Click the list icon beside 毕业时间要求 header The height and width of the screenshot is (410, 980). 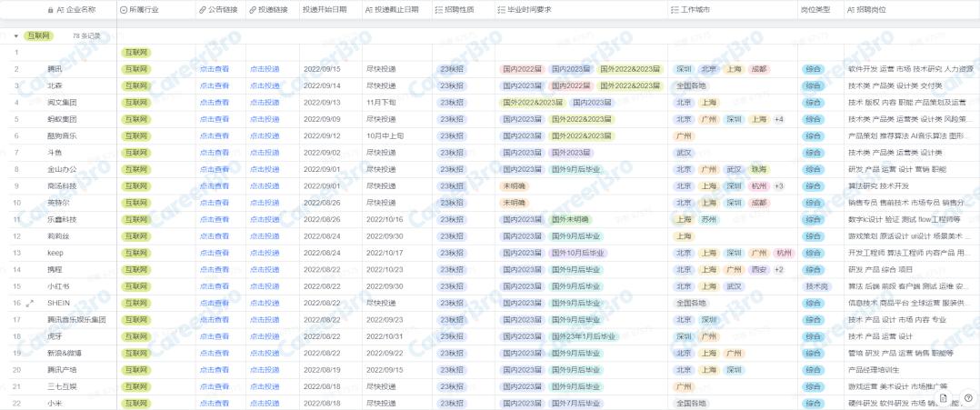(x=503, y=10)
